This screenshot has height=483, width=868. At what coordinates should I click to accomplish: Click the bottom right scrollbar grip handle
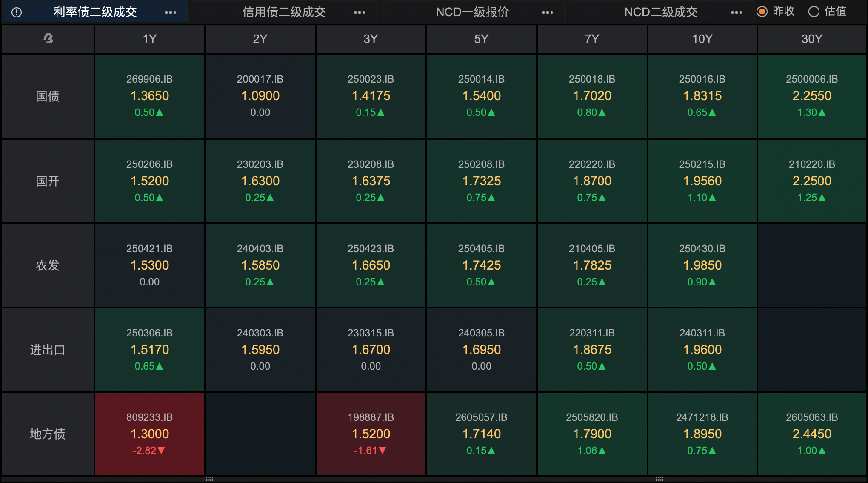[x=660, y=479]
